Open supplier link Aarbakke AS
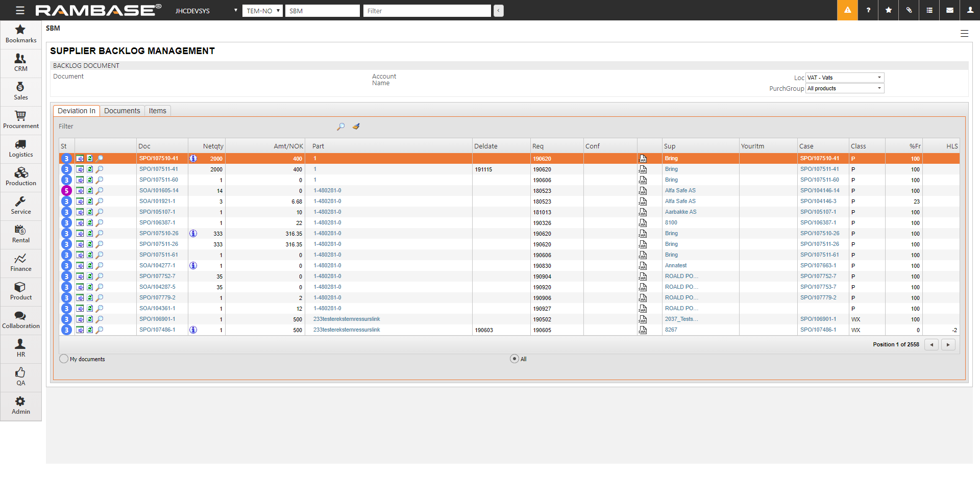980x478 pixels. (680, 212)
